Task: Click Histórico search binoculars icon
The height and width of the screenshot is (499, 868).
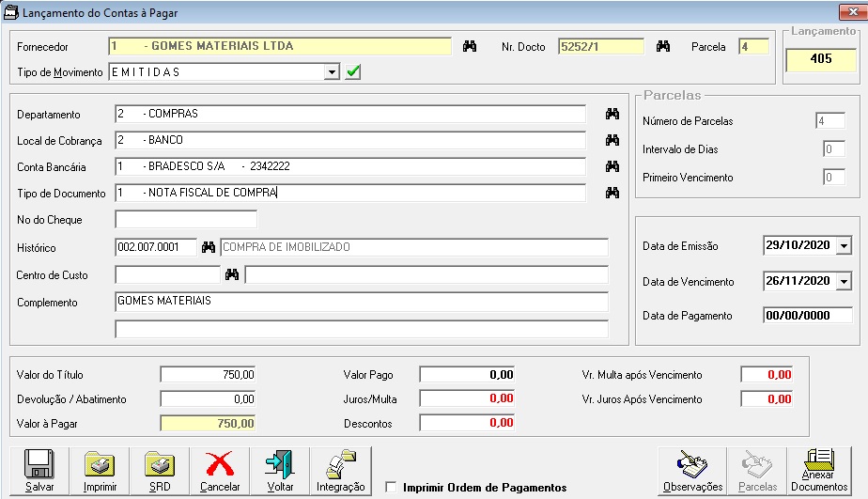Action: pyautogui.click(x=209, y=247)
